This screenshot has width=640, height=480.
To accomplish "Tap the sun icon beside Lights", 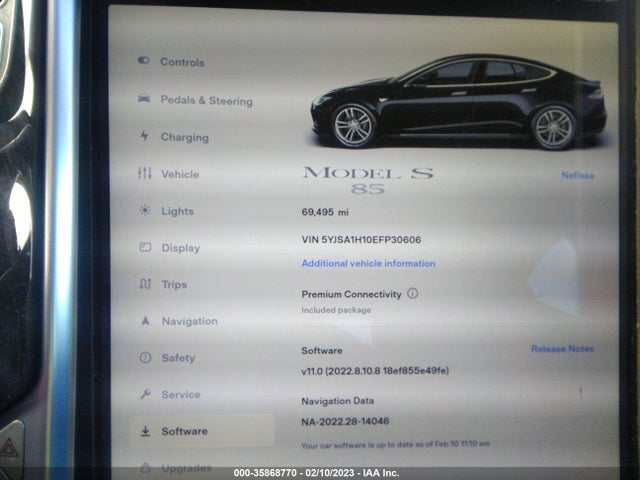I will click(x=145, y=210).
